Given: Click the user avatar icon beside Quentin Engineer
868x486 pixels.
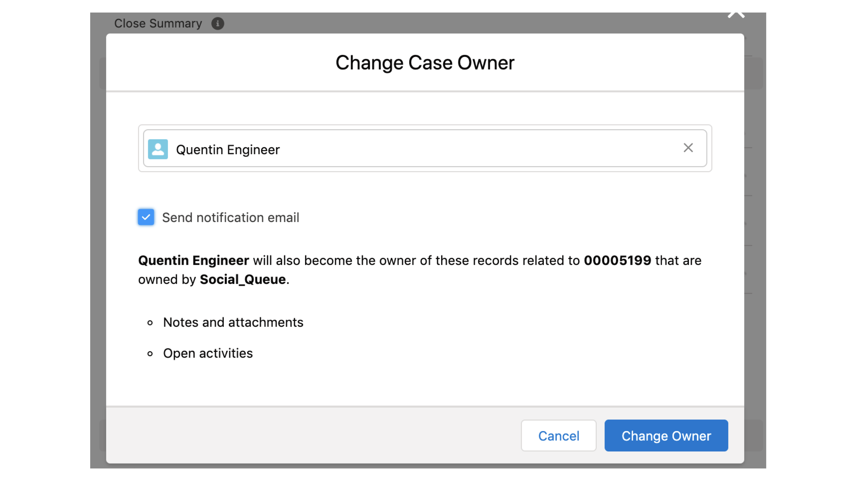Looking at the screenshot, I should (158, 149).
